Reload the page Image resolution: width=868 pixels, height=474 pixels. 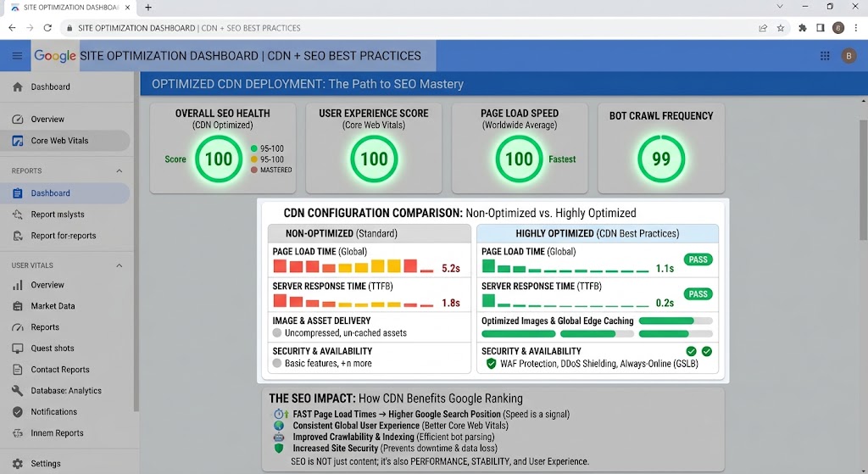[x=47, y=28]
